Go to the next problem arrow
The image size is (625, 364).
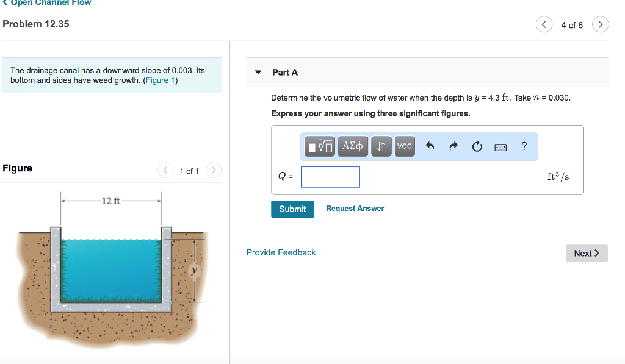pos(600,24)
